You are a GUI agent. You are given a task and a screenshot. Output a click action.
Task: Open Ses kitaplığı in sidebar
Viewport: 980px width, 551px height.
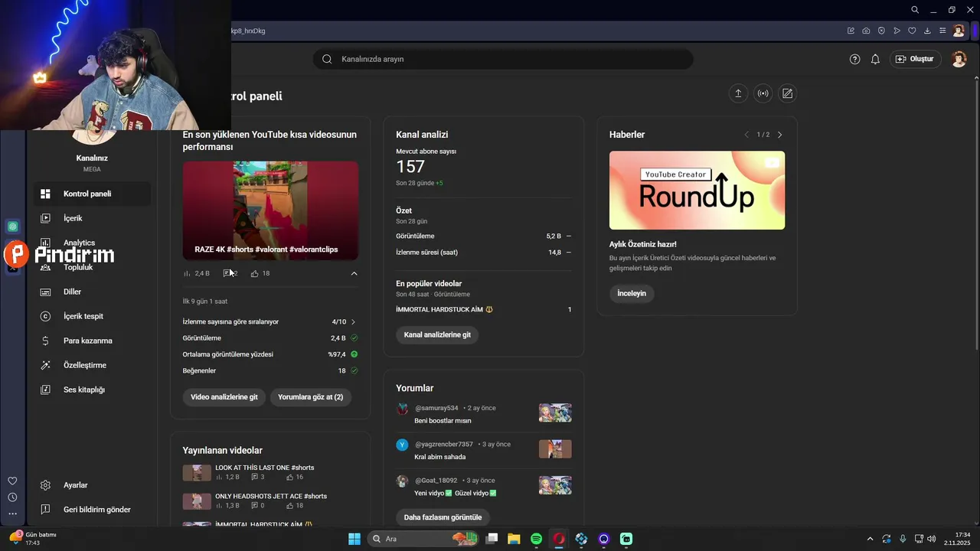click(93, 390)
